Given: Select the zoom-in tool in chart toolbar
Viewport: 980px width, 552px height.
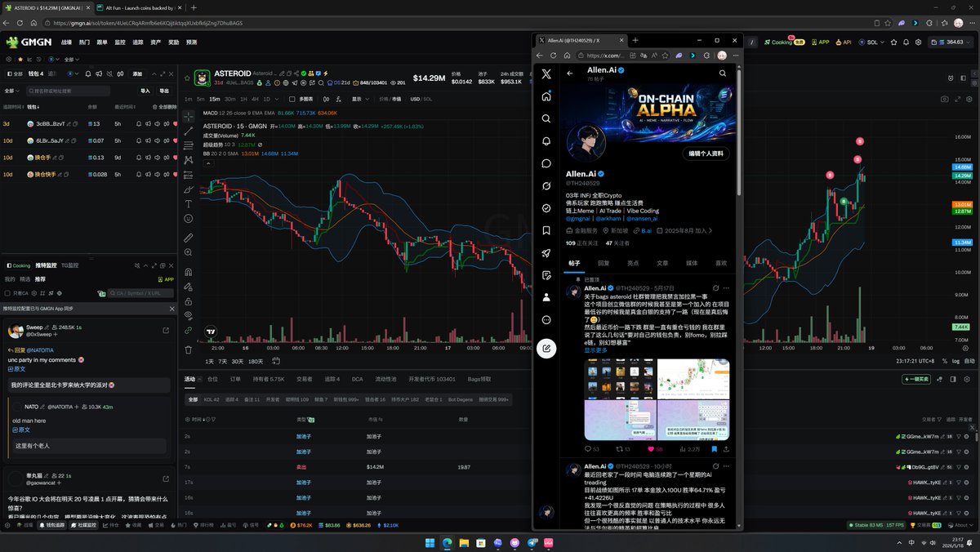Looking at the screenshot, I should click(189, 252).
